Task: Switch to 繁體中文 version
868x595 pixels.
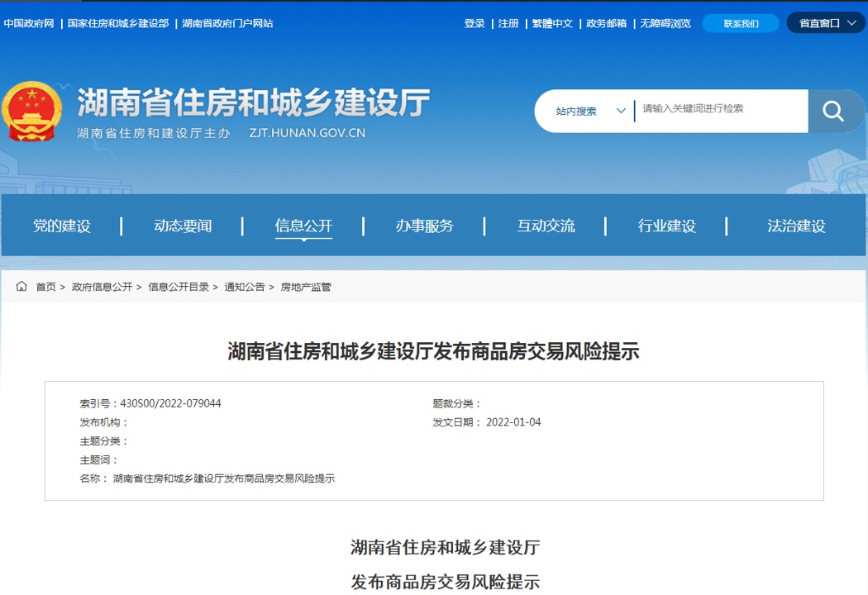Action: coord(552,24)
